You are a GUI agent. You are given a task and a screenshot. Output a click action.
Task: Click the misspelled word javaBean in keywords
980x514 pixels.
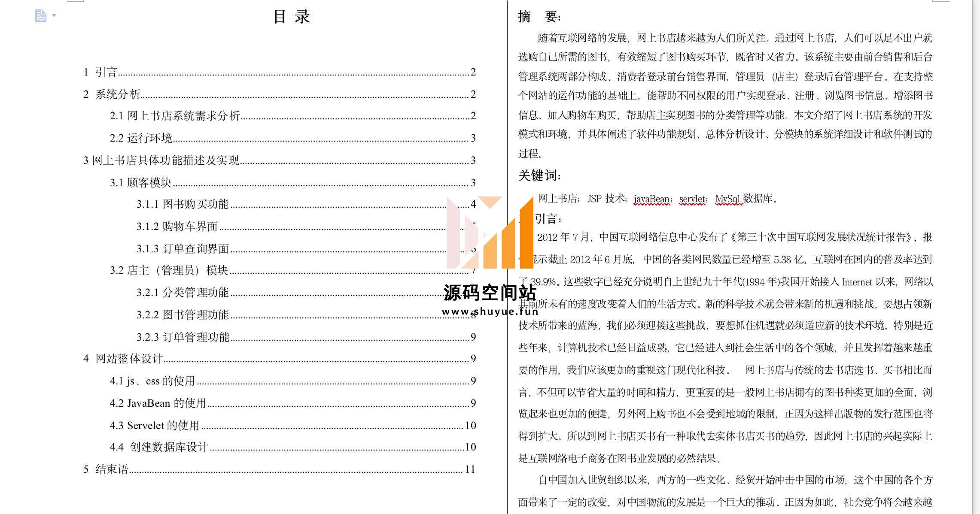(651, 199)
